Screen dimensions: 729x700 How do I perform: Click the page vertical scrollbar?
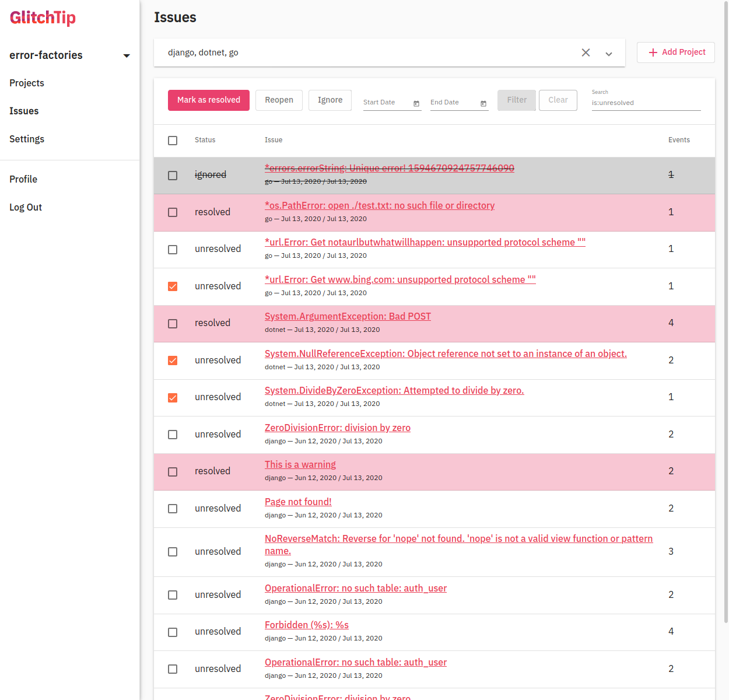click(x=726, y=292)
